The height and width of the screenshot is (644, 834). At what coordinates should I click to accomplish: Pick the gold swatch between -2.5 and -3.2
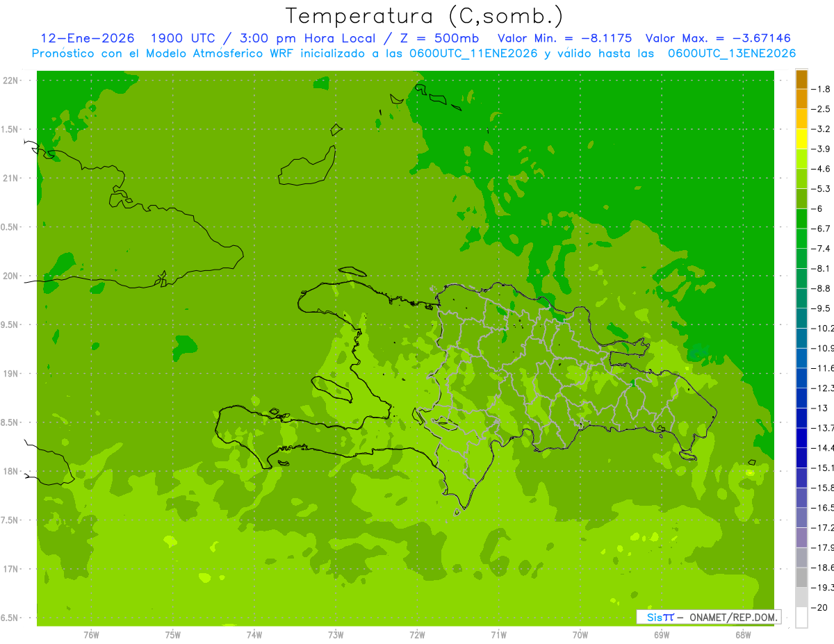[x=801, y=119]
